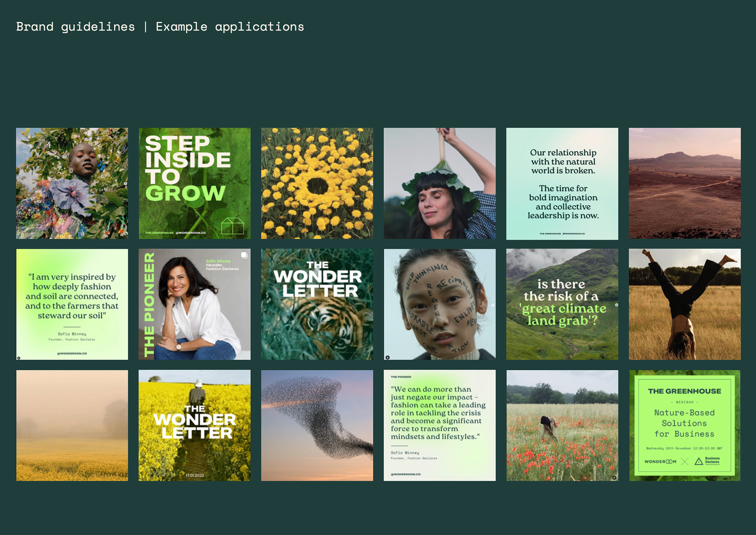This screenshot has width=756, height=535.
Task: Open the poppy meadow photo
Action: coord(562,425)
